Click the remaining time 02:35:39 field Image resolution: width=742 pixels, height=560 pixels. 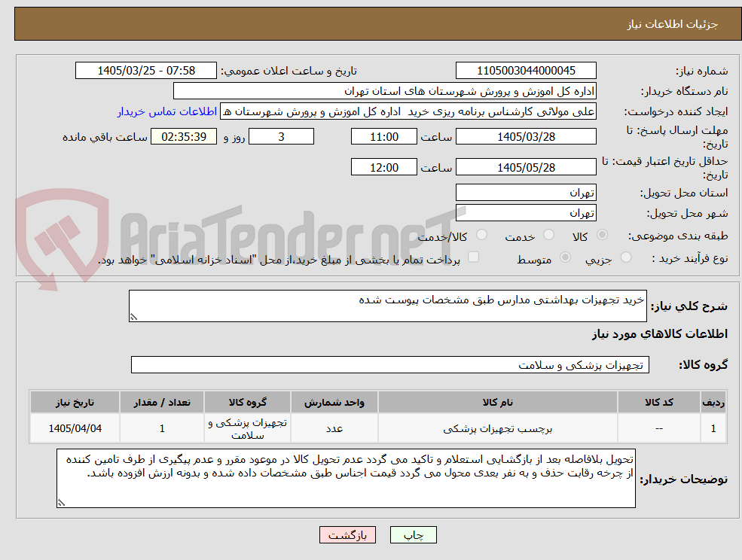coord(184,137)
